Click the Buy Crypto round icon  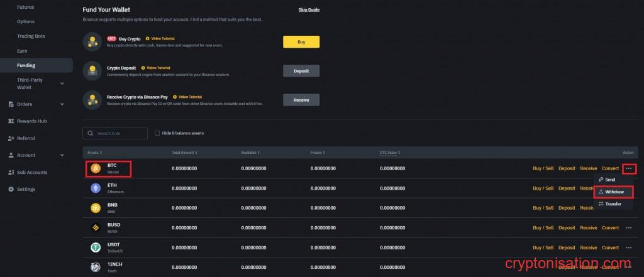pos(92,42)
